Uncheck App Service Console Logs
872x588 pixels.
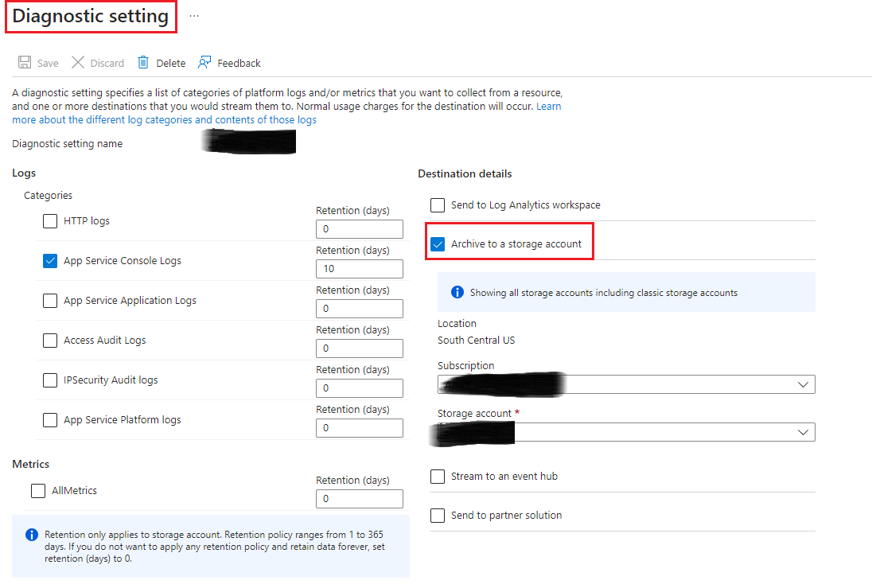click(x=50, y=261)
